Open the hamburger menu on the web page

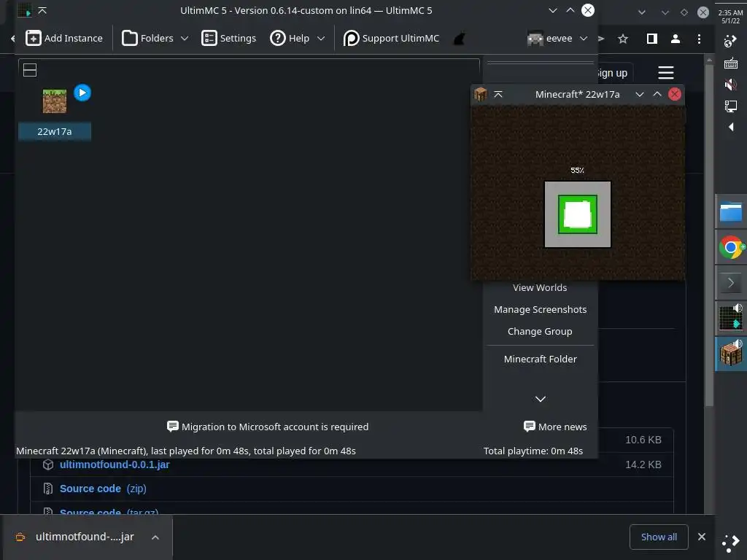click(x=665, y=73)
